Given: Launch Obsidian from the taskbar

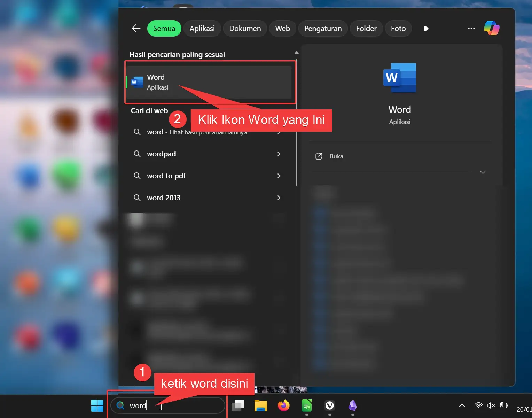Looking at the screenshot, I should [353, 405].
